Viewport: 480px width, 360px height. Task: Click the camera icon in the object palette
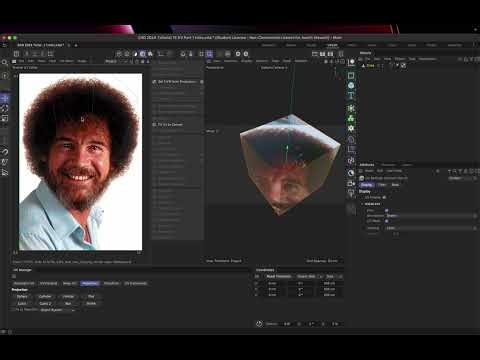pyautogui.click(x=351, y=183)
